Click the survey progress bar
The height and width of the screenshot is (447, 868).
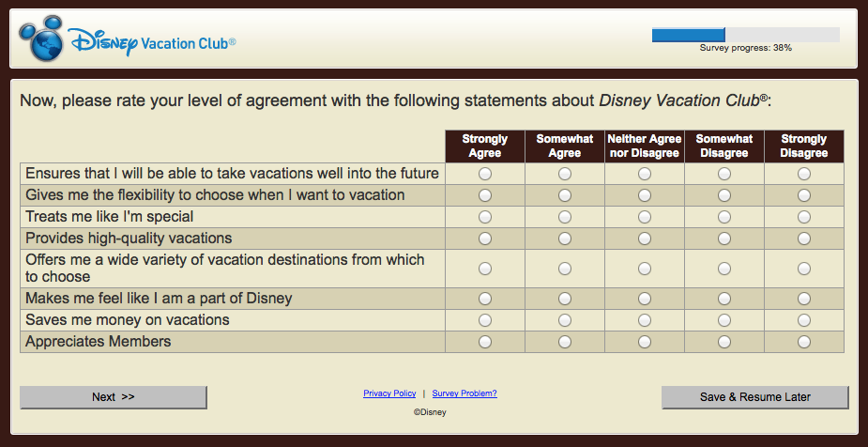click(746, 35)
